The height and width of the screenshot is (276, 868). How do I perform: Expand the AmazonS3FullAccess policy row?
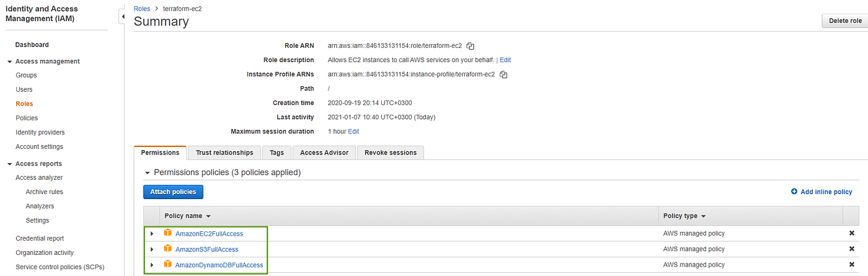[x=152, y=249]
